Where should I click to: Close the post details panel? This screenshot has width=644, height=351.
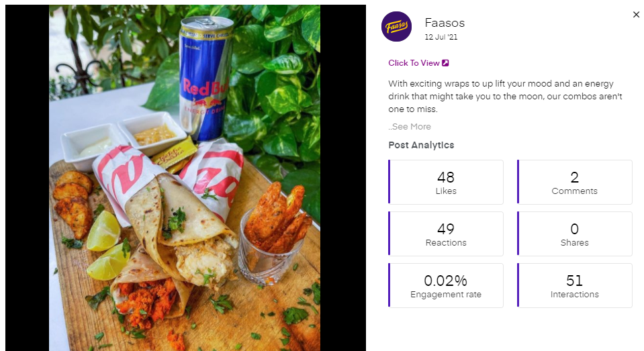[x=636, y=15]
